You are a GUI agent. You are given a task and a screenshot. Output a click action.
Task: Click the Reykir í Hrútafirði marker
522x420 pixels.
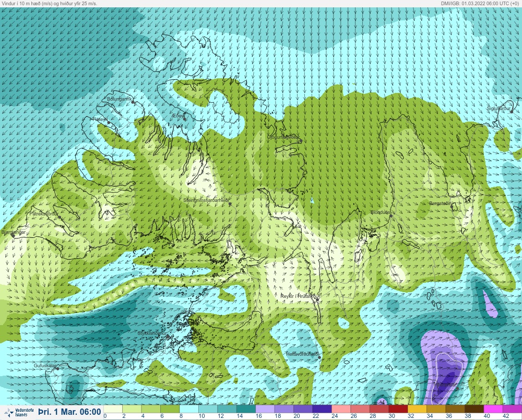317,300
